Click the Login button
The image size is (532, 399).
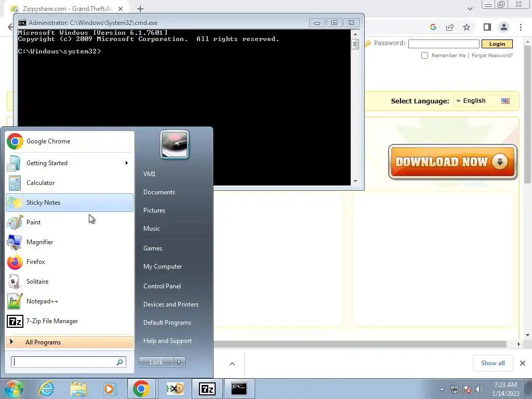point(497,44)
